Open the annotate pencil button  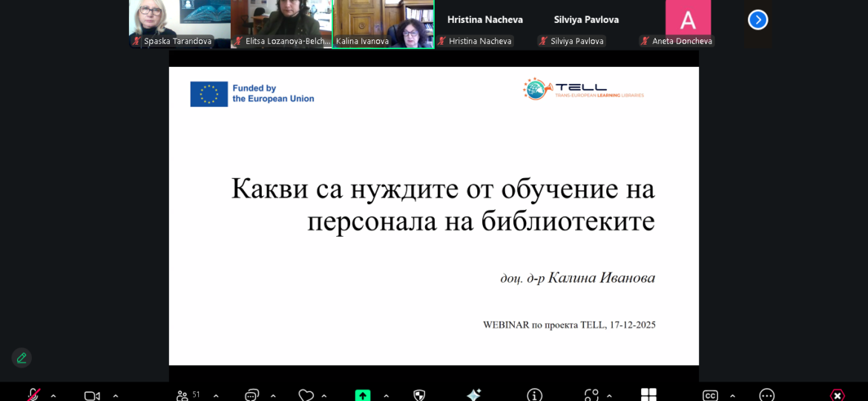point(22,358)
